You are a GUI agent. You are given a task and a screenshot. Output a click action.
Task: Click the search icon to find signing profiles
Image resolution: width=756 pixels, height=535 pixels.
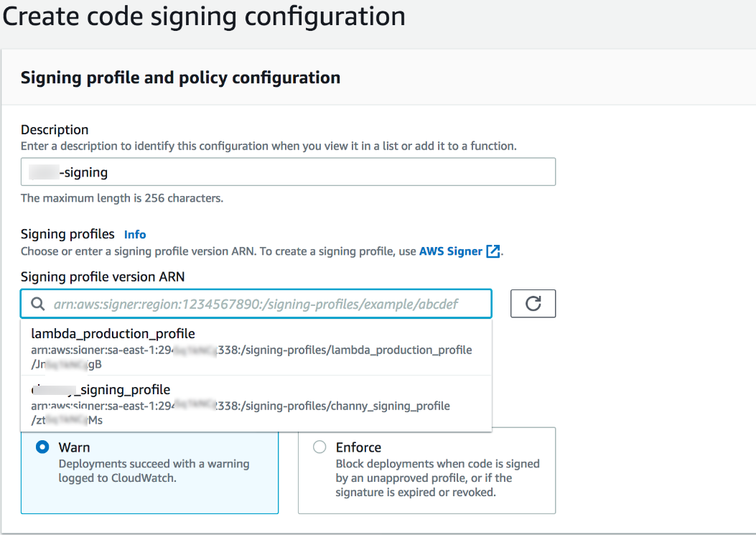pyautogui.click(x=37, y=303)
